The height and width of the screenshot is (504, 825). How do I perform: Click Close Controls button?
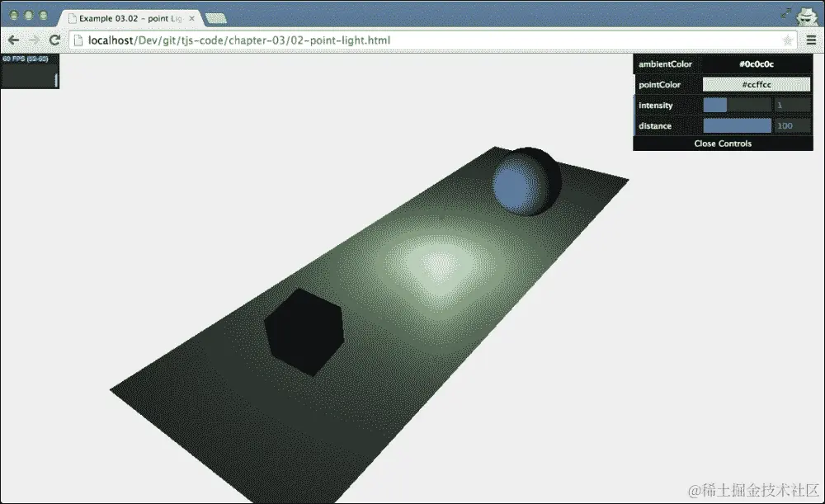point(723,144)
